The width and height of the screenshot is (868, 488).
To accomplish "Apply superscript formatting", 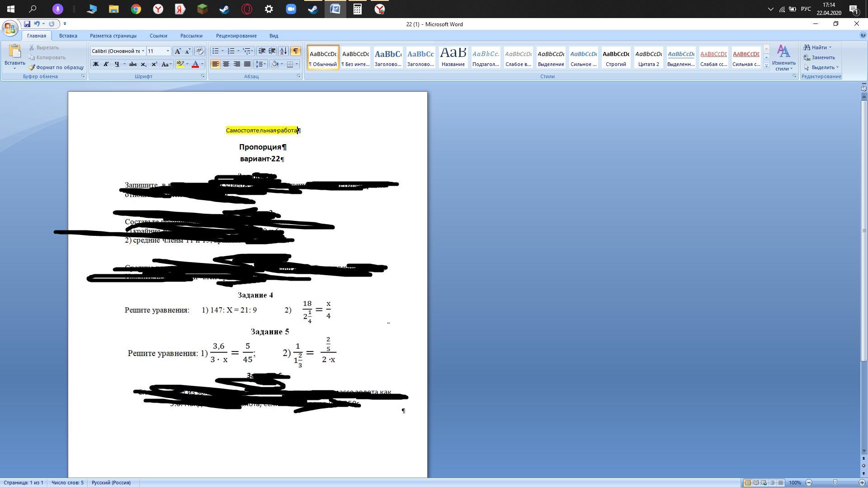I will click(154, 64).
